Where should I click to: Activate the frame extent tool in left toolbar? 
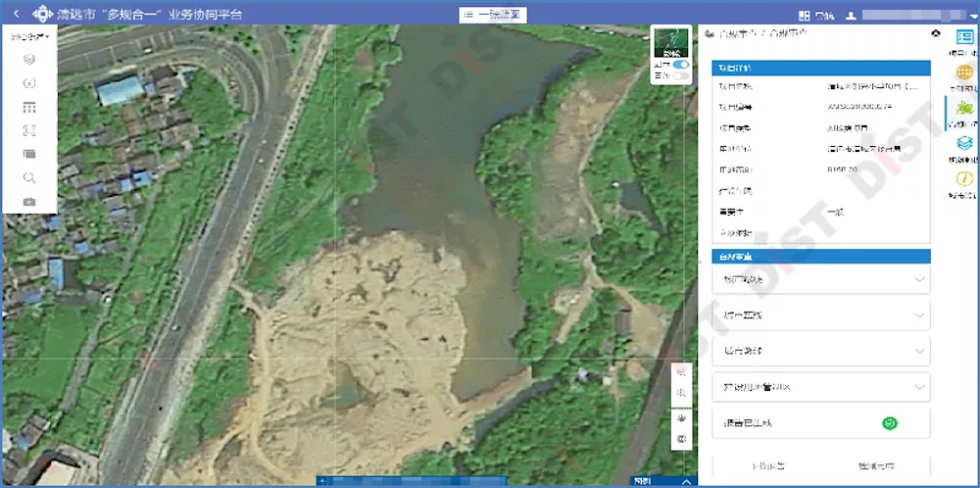(x=29, y=130)
